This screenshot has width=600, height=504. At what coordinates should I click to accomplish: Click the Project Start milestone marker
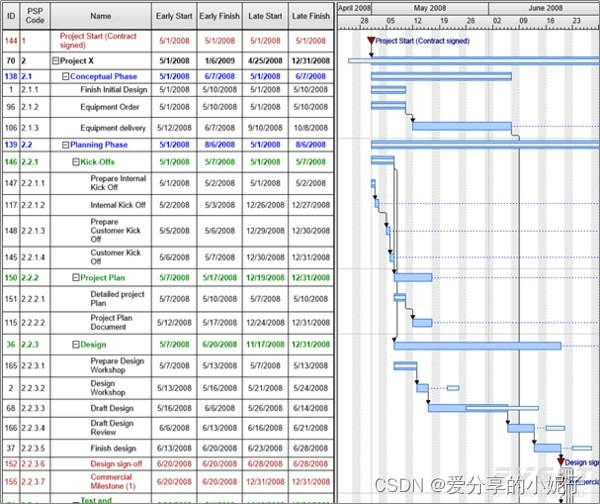click(x=371, y=42)
